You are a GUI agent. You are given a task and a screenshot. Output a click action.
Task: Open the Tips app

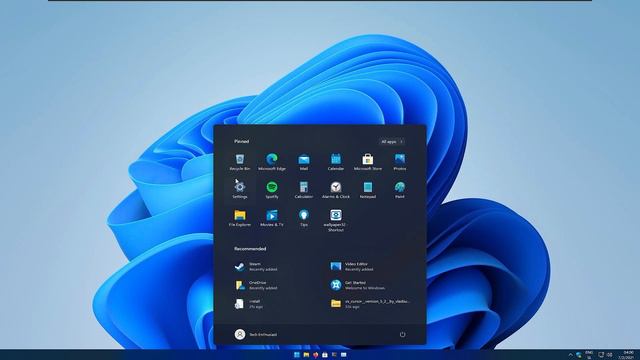(304, 218)
